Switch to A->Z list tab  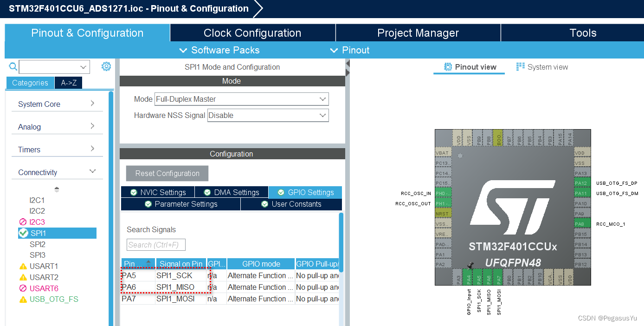coord(68,83)
